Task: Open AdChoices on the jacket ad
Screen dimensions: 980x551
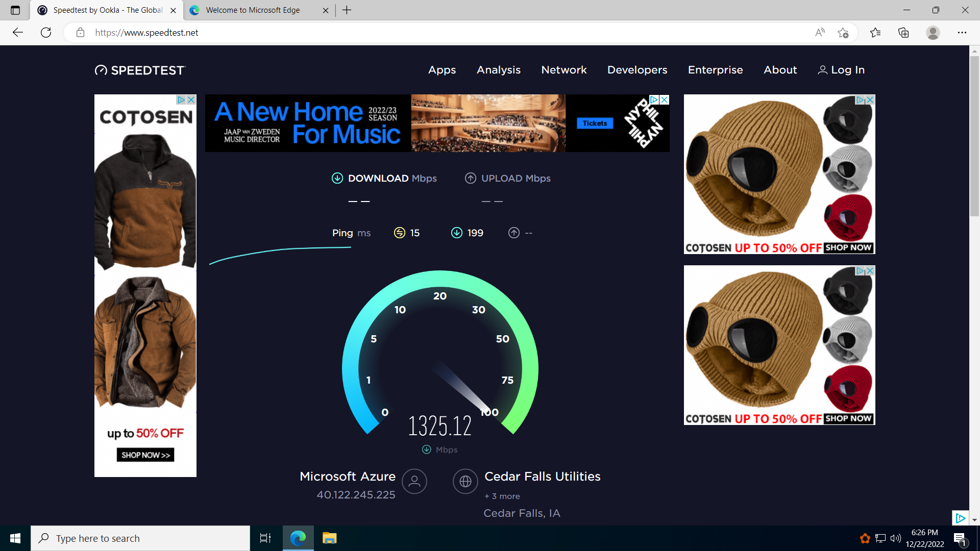Action: (181, 99)
